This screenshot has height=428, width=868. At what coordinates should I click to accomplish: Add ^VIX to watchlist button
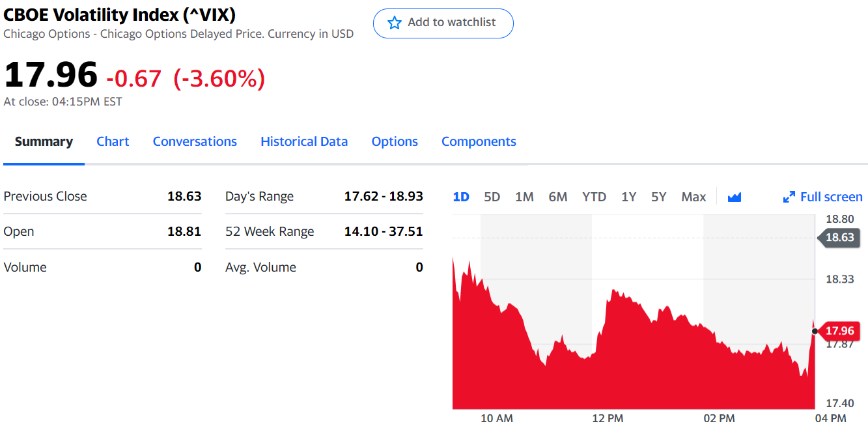coord(443,23)
